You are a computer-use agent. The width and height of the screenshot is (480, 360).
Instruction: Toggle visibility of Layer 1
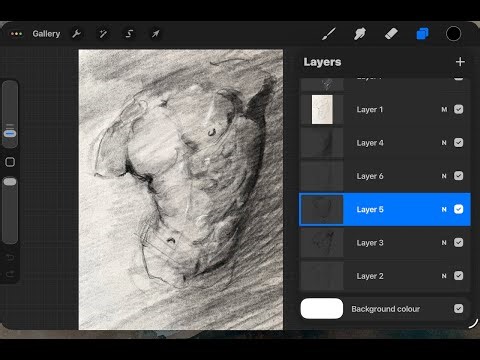[x=458, y=109]
